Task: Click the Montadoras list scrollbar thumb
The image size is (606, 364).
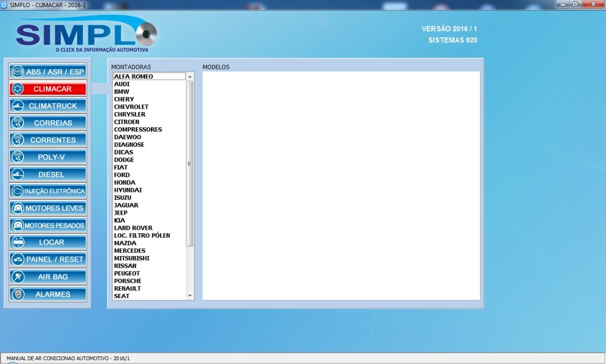Action: click(190, 164)
